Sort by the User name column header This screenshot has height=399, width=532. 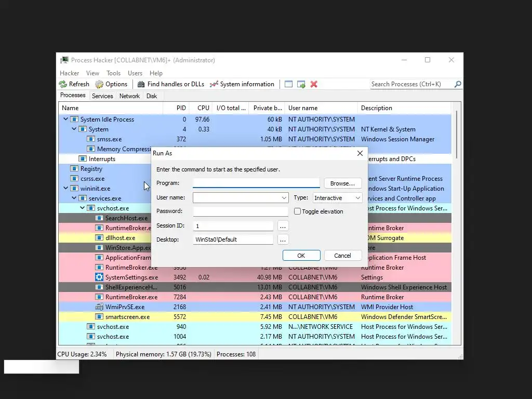click(x=321, y=108)
